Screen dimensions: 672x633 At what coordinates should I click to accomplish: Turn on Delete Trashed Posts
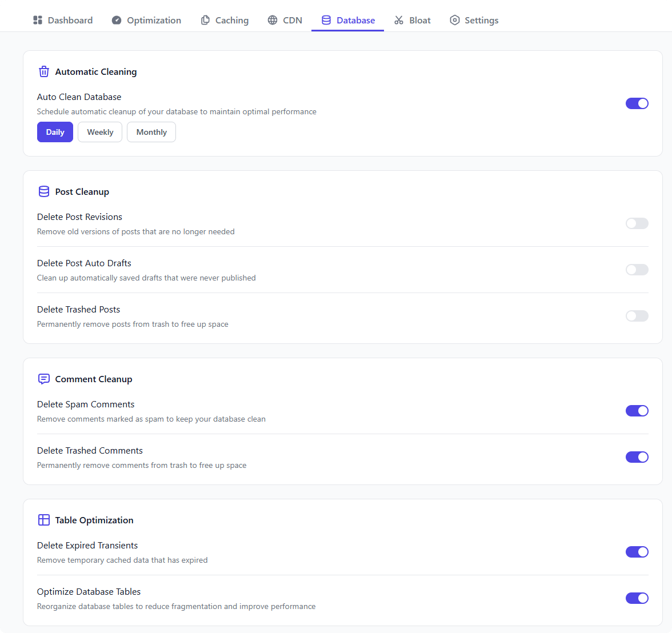tap(637, 316)
